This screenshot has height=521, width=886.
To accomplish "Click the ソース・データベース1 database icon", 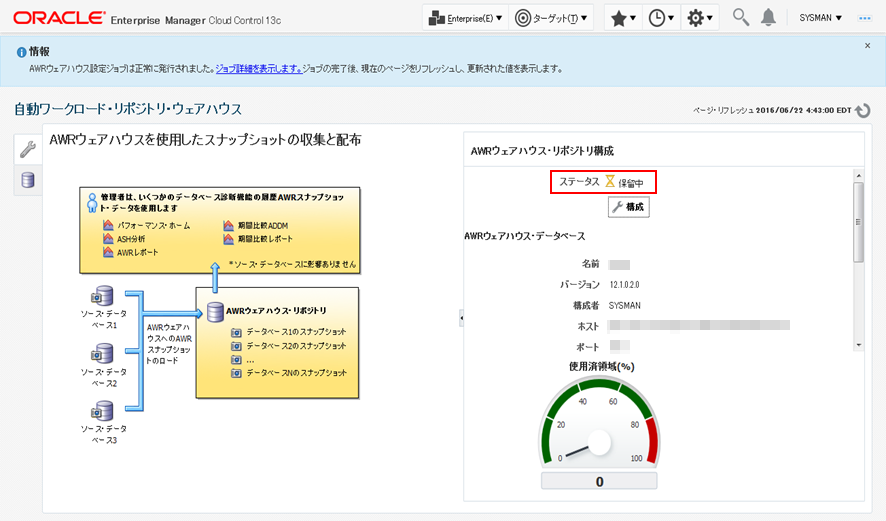I will (103, 296).
